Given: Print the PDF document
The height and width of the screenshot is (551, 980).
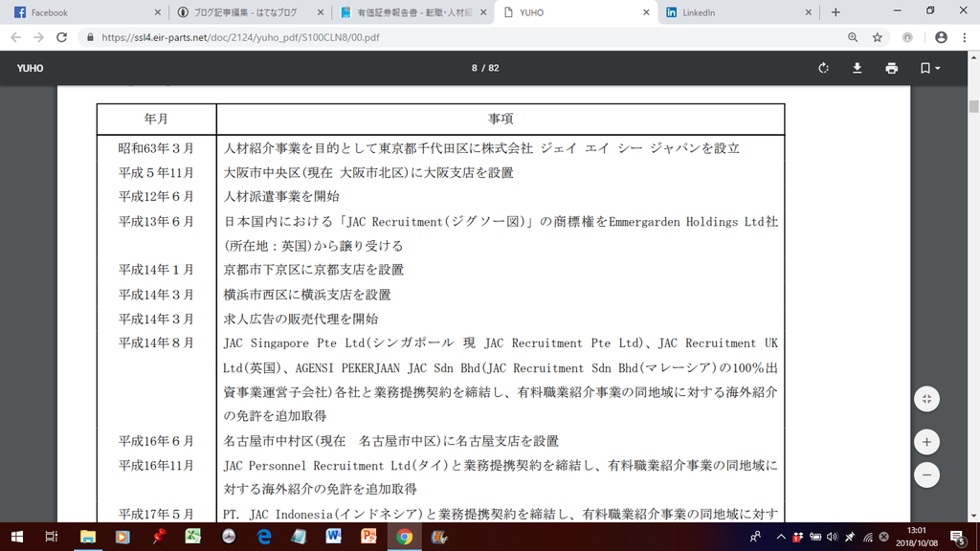Looking at the screenshot, I should coord(891,68).
